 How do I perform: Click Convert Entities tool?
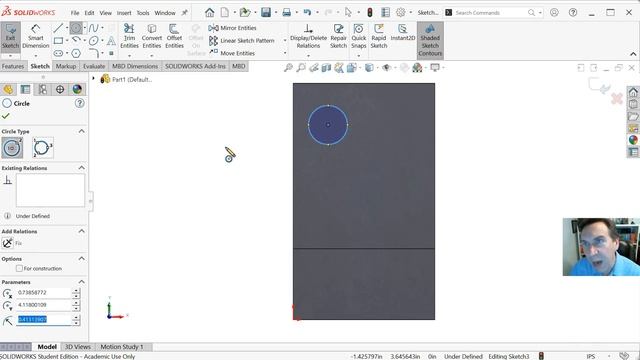152,36
